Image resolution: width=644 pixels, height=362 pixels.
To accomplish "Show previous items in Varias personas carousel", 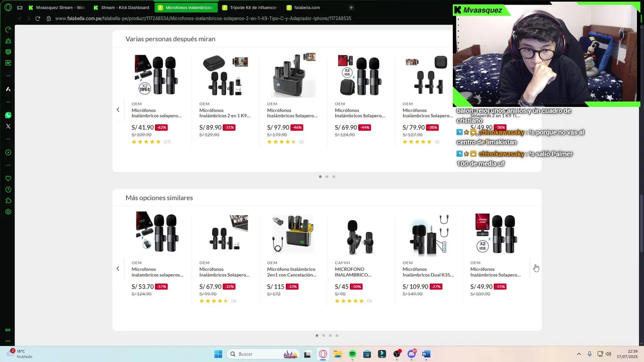I will [118, 110].
